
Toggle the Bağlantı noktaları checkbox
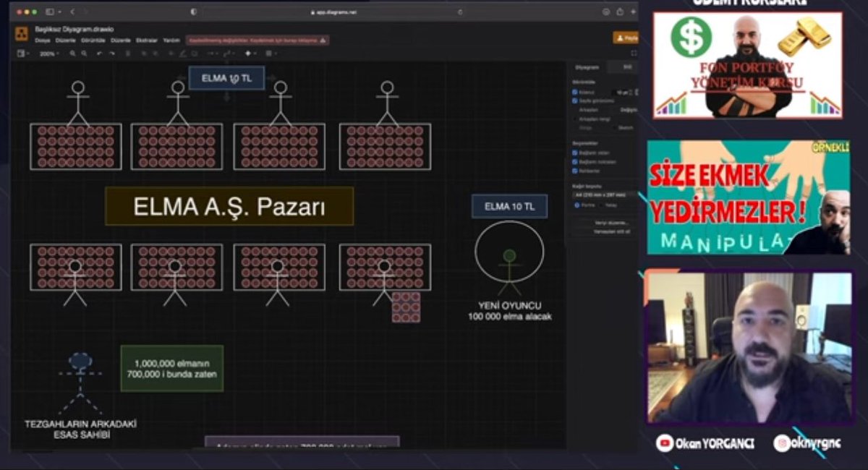pyautogui.click(x=574, y=163)
